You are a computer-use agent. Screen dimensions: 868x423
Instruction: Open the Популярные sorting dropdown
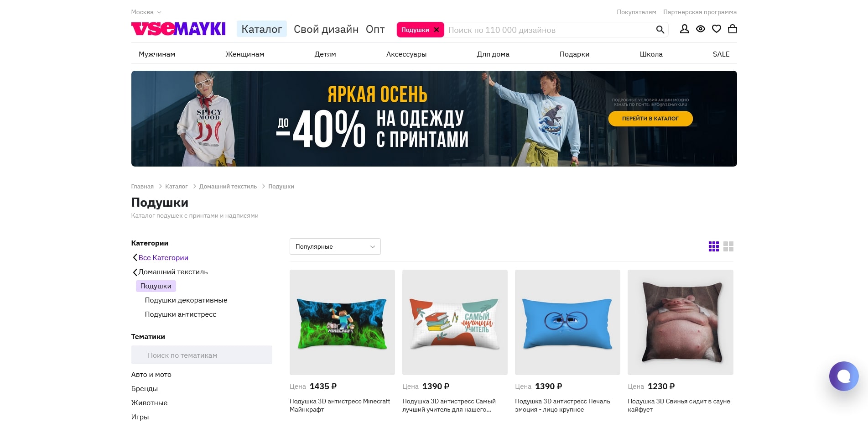pyautogui.click(x=335, y=246)
